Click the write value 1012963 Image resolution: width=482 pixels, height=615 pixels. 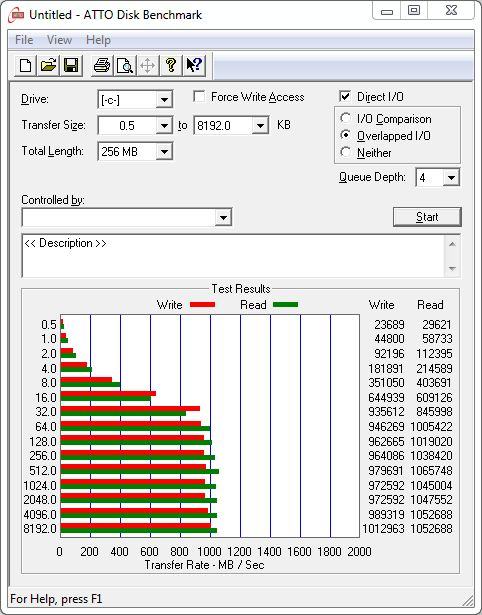(383, 529)
